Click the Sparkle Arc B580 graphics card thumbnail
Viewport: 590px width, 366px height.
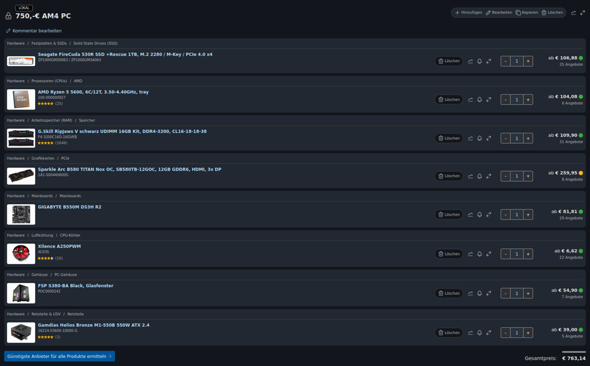(x=21, y=176)
